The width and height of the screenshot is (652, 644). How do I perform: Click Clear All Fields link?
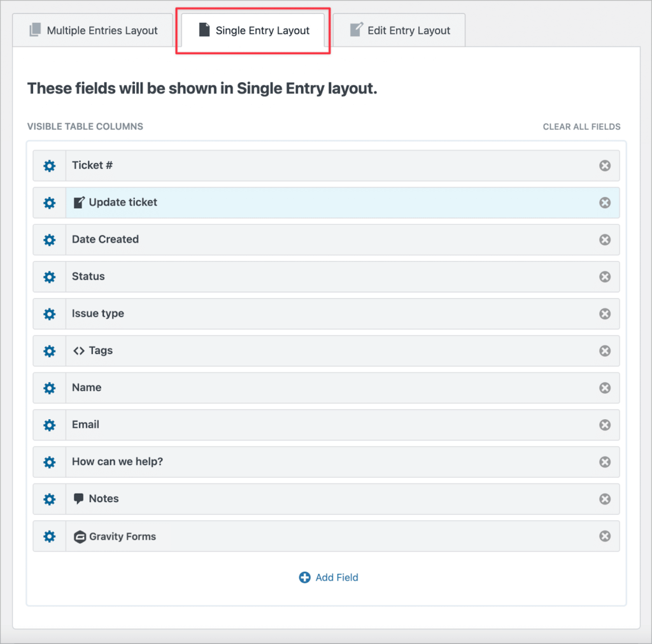click(581, 127)
